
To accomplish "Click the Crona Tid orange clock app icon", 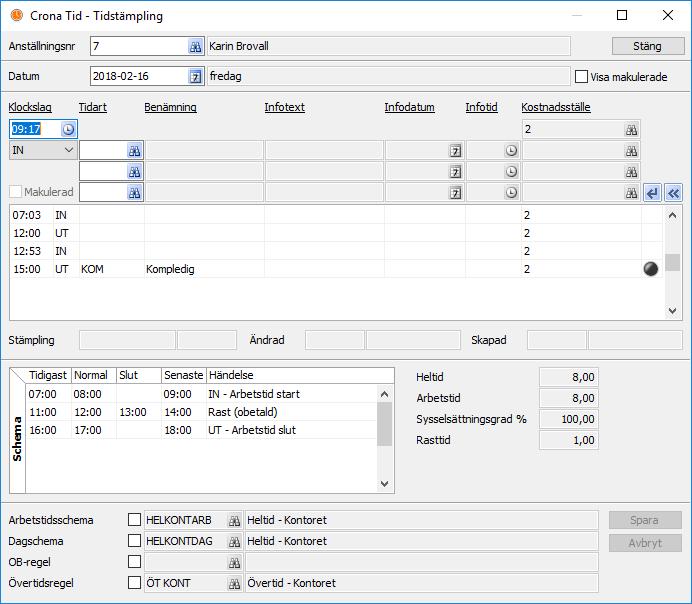I will [x=16, y=15].
